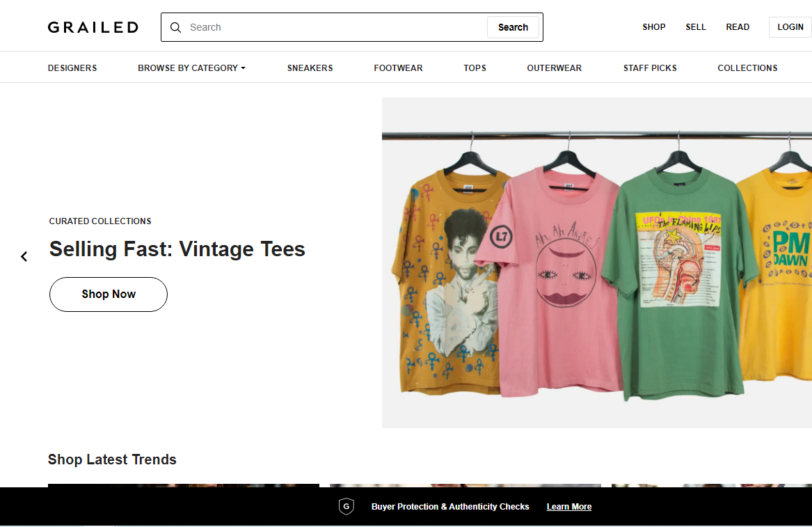Click the Buyer Protection & Authenticity Checks text
812x527 pixels.
pos(450,507)
